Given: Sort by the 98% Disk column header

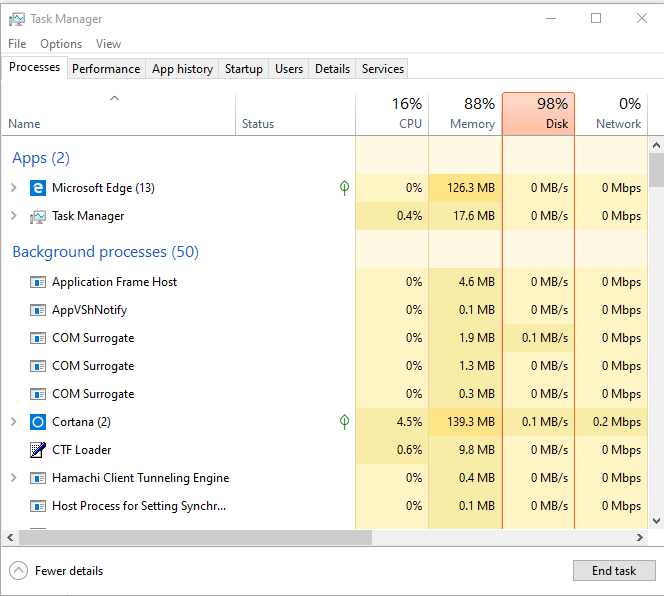Looking at the screenshot, I should pyautogui.click(x=538, y=114).
